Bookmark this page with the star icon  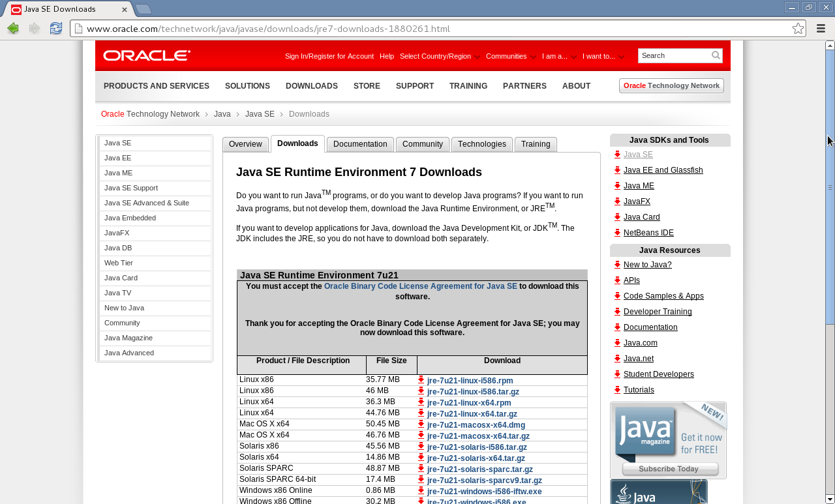coord(798,28)
